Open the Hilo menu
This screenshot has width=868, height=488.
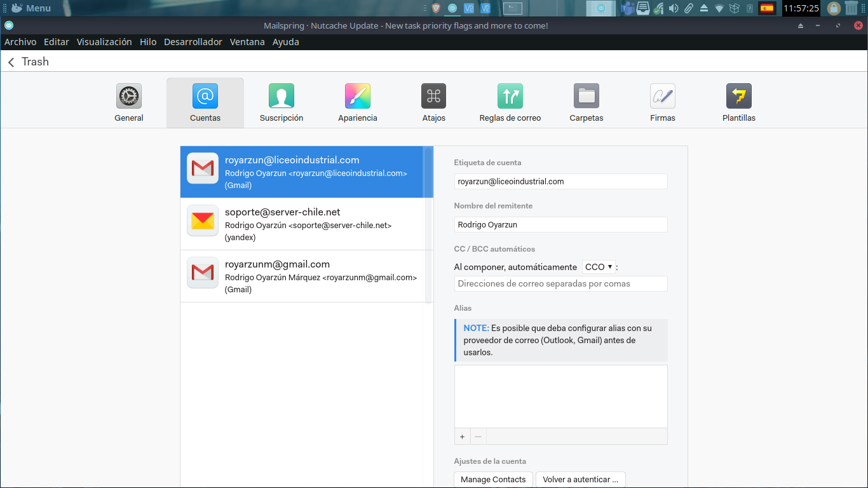[148, 42]
